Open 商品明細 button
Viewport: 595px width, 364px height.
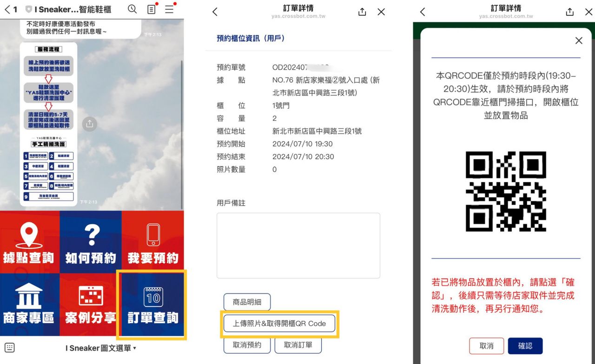pyautogui.click(x=247, y=302)
